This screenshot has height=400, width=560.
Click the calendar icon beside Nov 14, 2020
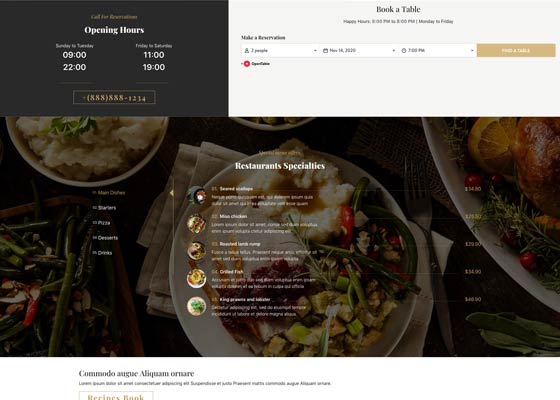[x=325, y=51]
